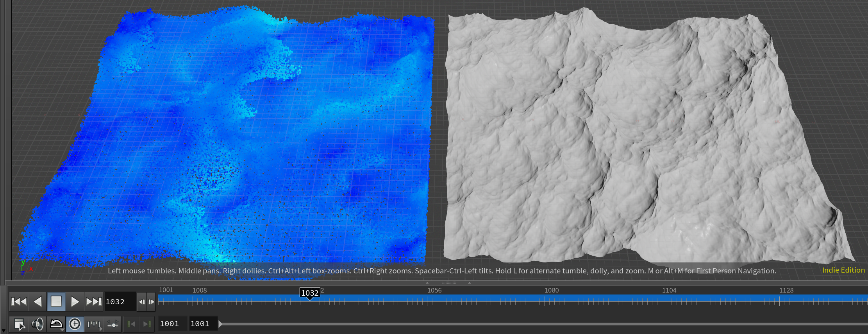The width and height of the screenshot is (868, 334).
Task: Go to the previous keyframe
Action: 132,324
